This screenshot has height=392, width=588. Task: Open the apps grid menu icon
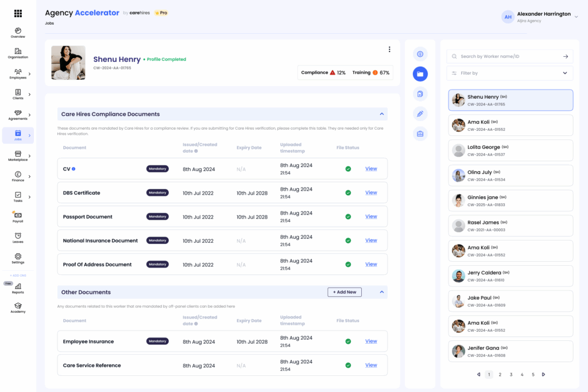(x=18, y=13)
